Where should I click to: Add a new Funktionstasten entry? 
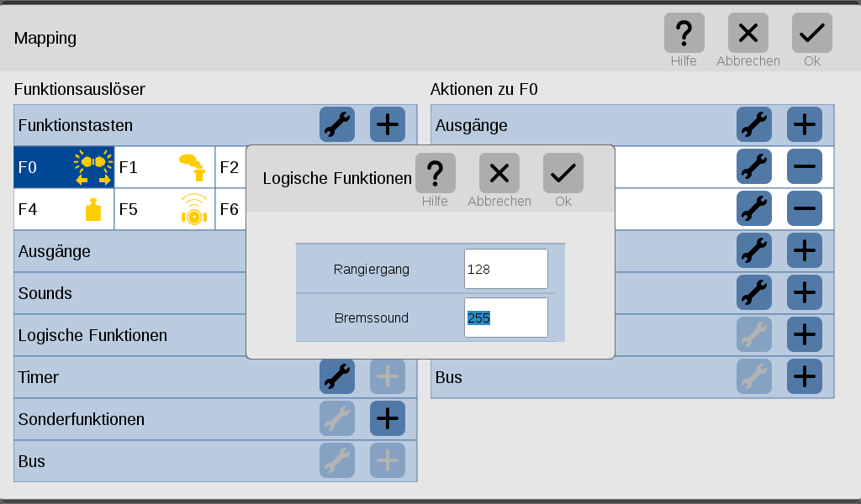pos(388,124)
